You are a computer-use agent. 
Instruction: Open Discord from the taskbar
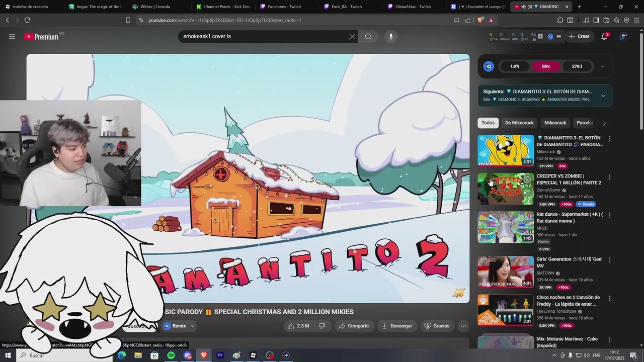point(188,355)
